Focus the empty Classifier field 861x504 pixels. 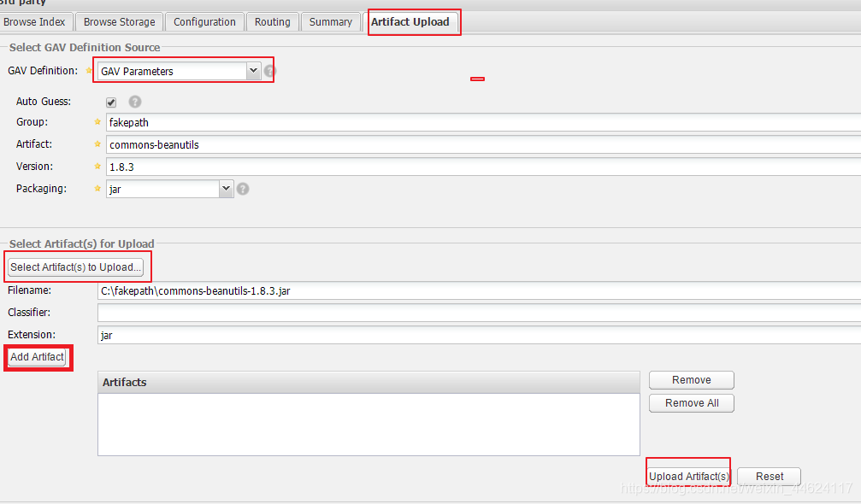479,313
